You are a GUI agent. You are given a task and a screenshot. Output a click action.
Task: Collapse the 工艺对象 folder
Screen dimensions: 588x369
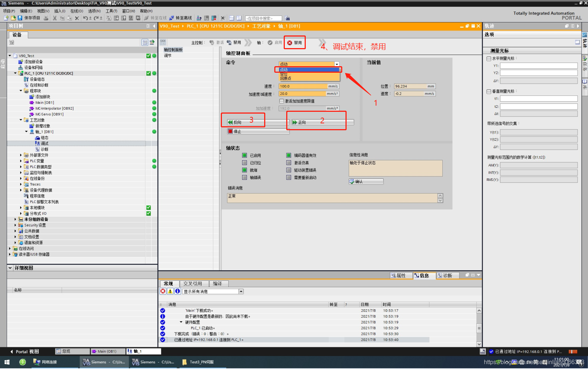coord(21,120)
